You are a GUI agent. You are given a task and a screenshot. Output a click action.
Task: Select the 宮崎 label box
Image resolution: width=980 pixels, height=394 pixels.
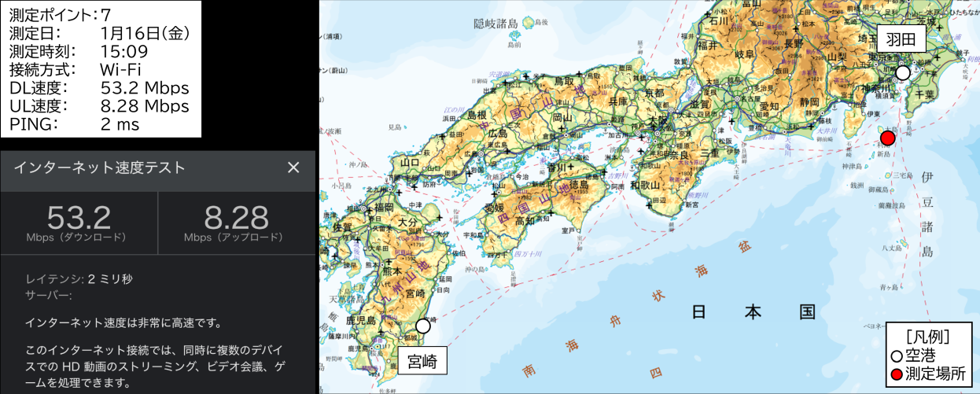(422, 360)
